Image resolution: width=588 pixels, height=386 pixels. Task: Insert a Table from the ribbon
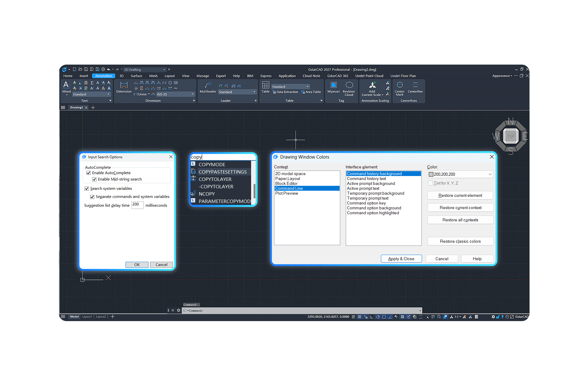(266, 87)
